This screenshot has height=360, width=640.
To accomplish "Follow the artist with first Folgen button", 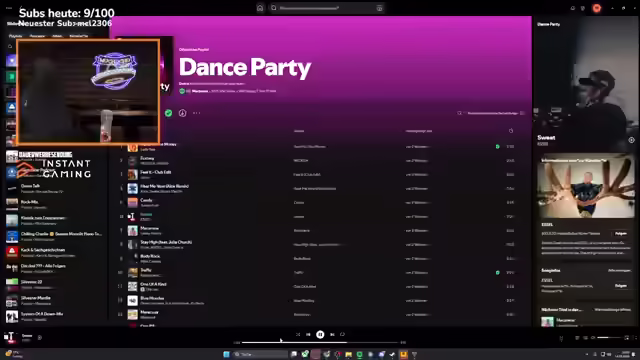I will click(x=621, y=233).
